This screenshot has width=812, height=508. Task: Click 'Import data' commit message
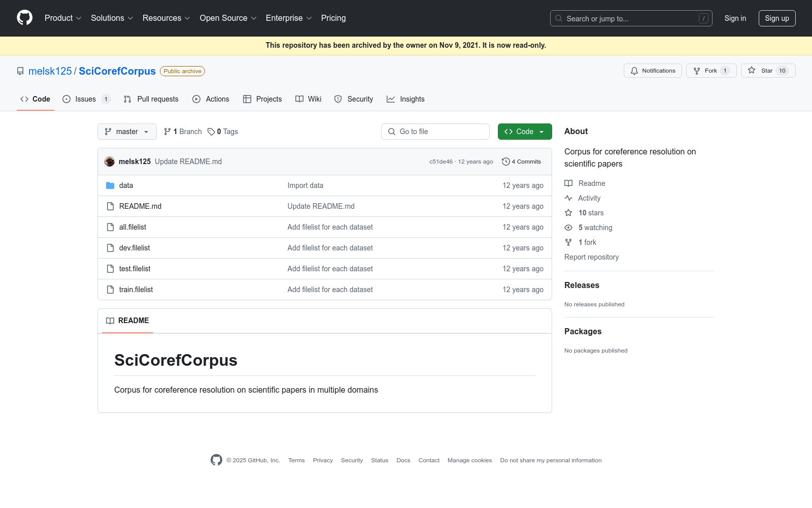click(x=306, y=185)
